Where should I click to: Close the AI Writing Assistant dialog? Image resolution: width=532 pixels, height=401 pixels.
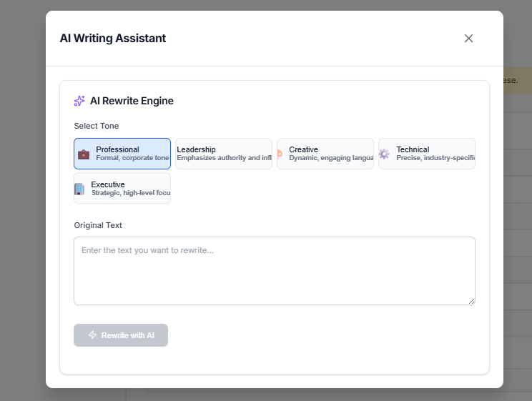point(468,39)
